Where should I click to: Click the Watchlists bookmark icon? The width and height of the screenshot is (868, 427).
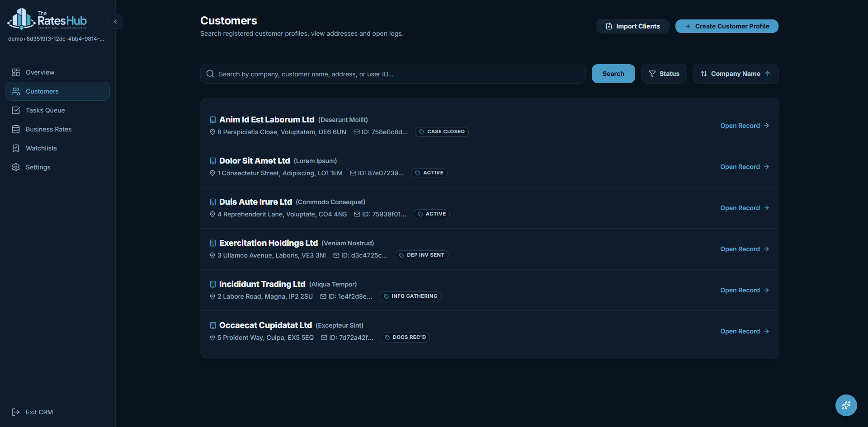(16, 148)
